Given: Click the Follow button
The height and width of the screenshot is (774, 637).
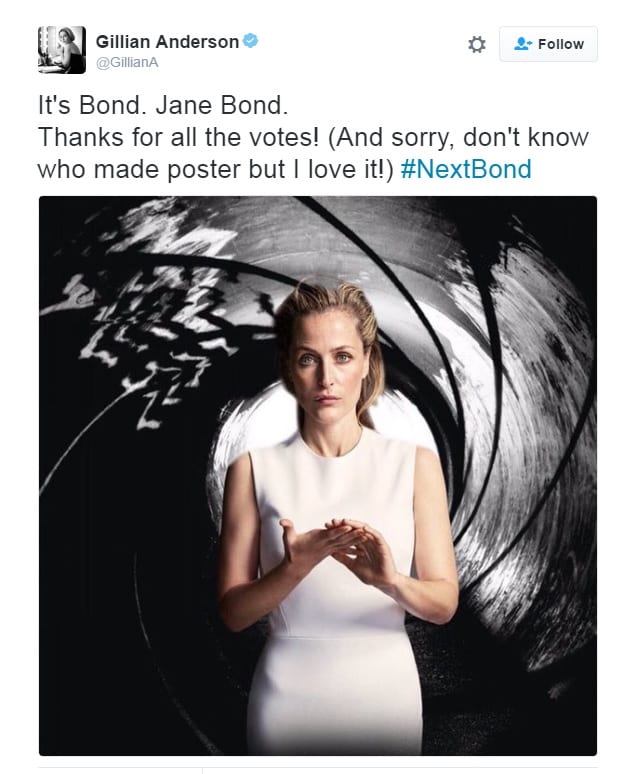Looking at the screenshot, I should click(548, 44).
